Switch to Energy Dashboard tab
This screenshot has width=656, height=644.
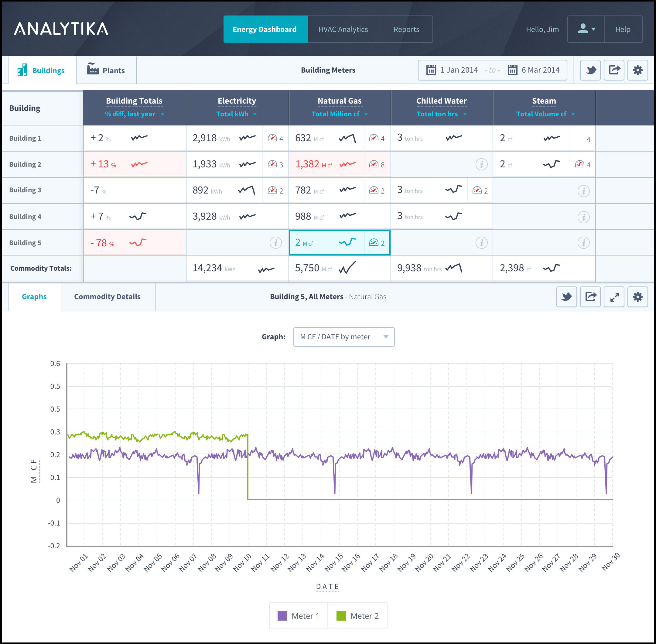pos(265,29)
